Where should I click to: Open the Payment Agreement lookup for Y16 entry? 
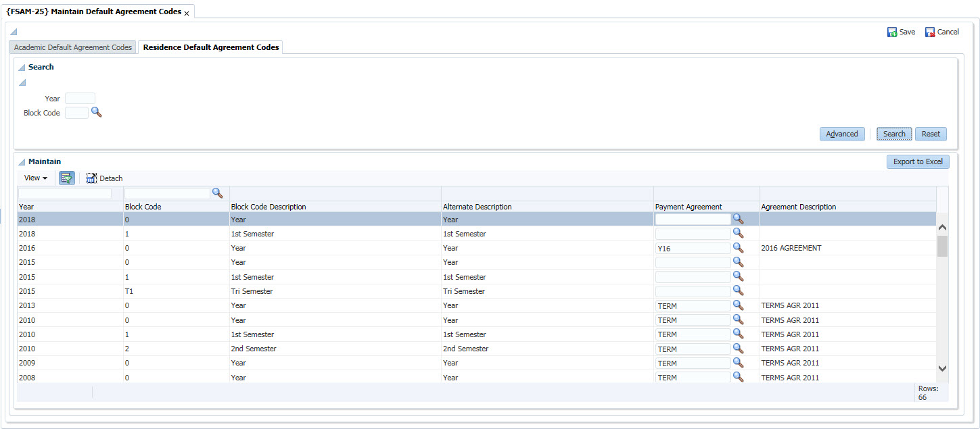(x=738, y=248)
